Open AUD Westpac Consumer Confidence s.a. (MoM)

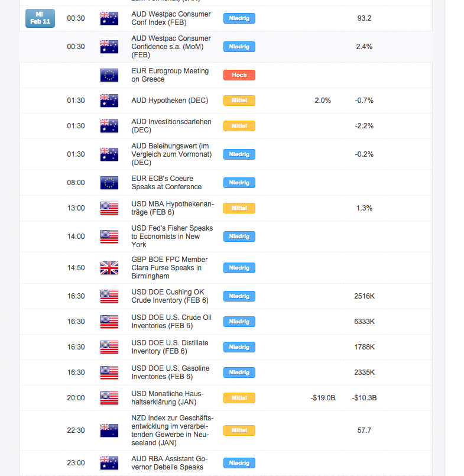(171, 47)
